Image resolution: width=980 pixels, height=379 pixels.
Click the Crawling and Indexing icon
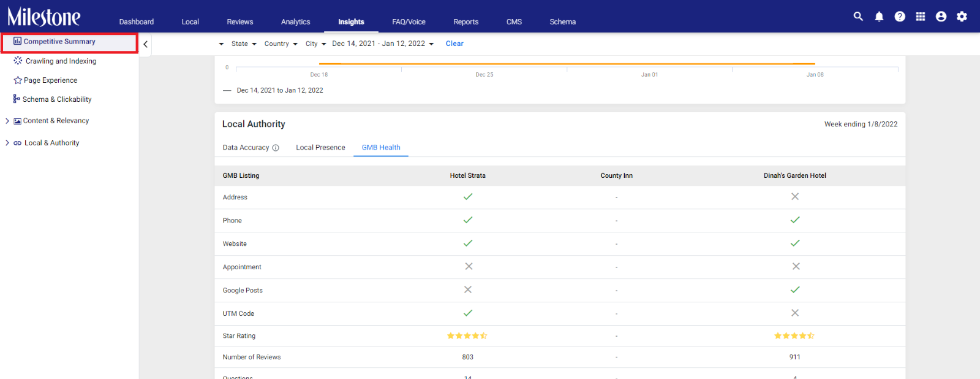click(x=18, y=61)
